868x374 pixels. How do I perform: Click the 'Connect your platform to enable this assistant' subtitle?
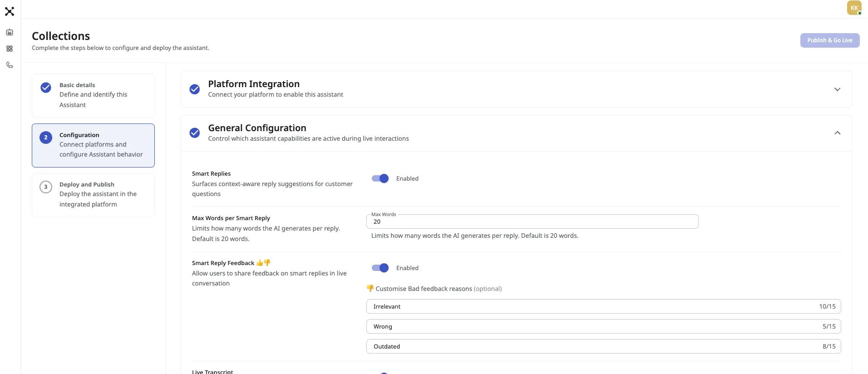(276, 94)
